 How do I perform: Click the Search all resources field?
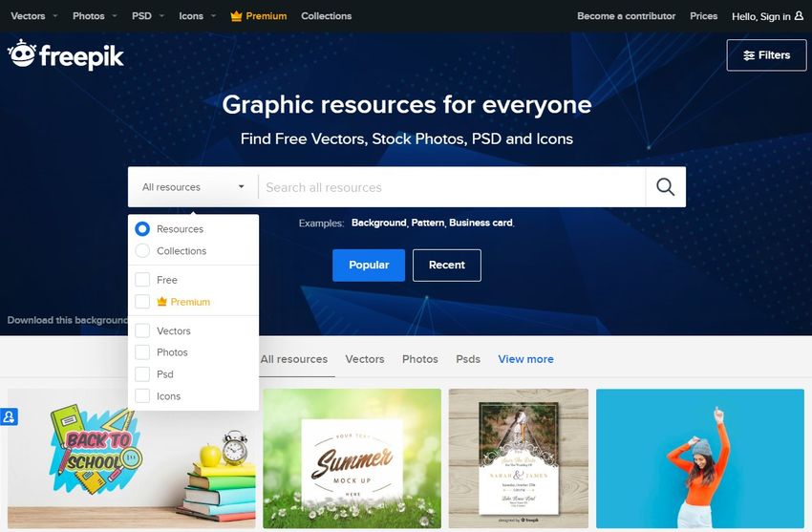(452, 187)
